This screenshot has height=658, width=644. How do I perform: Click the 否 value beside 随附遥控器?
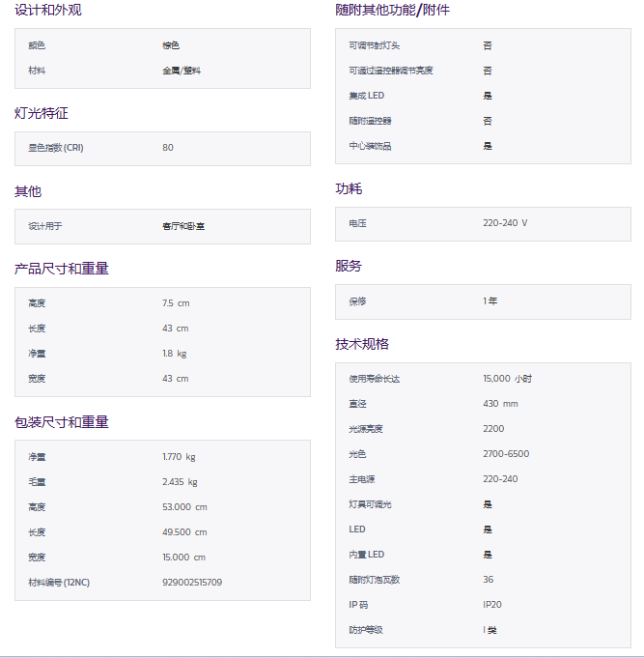[488, 121]
